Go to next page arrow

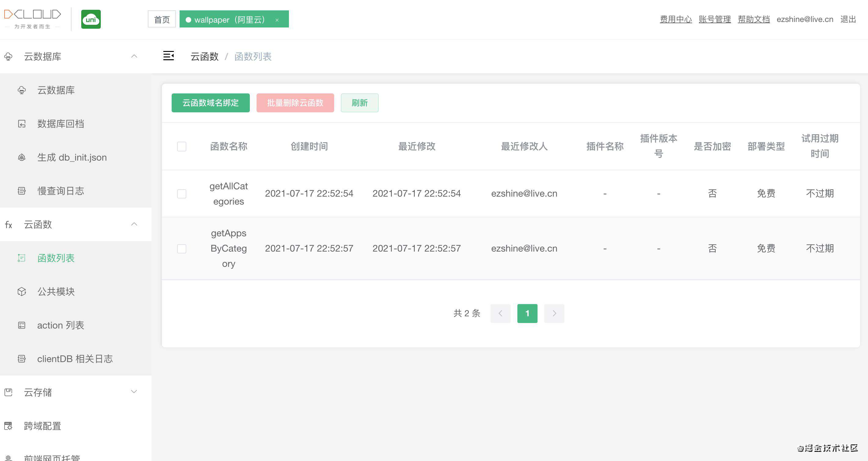554,314
